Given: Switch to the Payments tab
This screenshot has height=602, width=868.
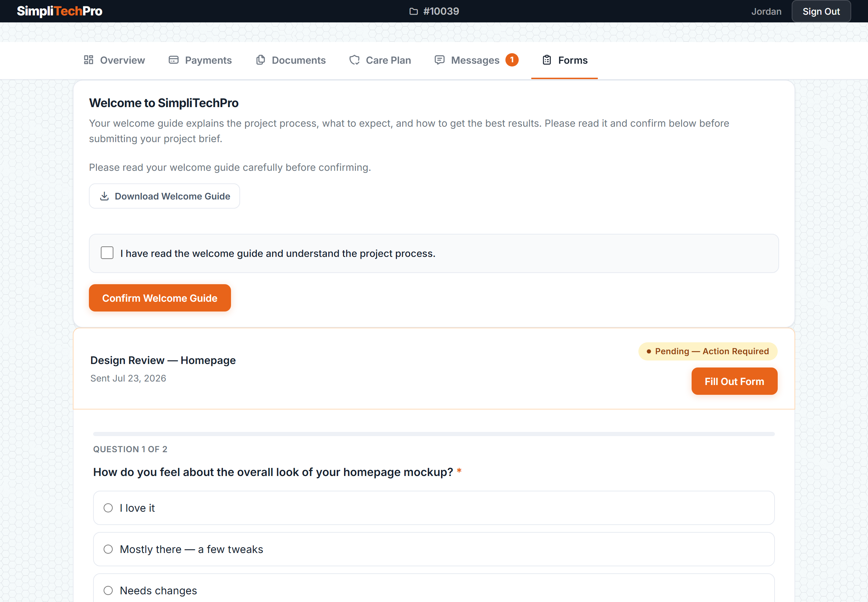Looking at the screenshot, I should coord(200,60).
